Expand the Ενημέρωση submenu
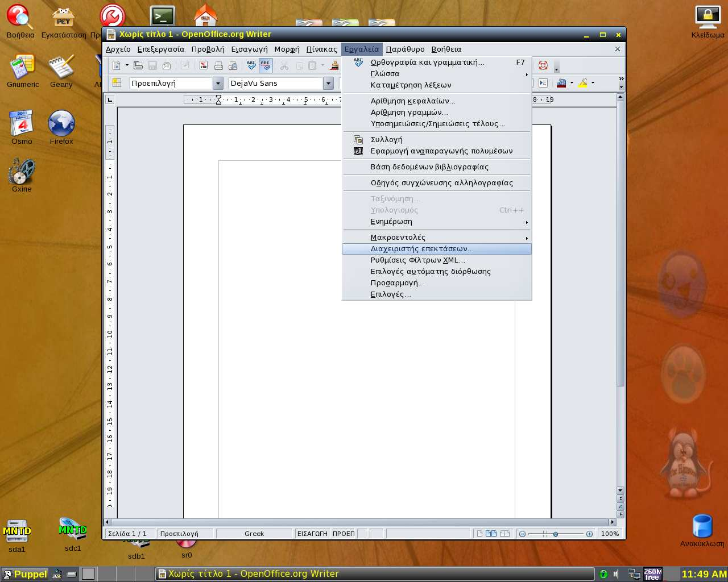Viewport: 728px width, 582px height. [x=437, y=222]
